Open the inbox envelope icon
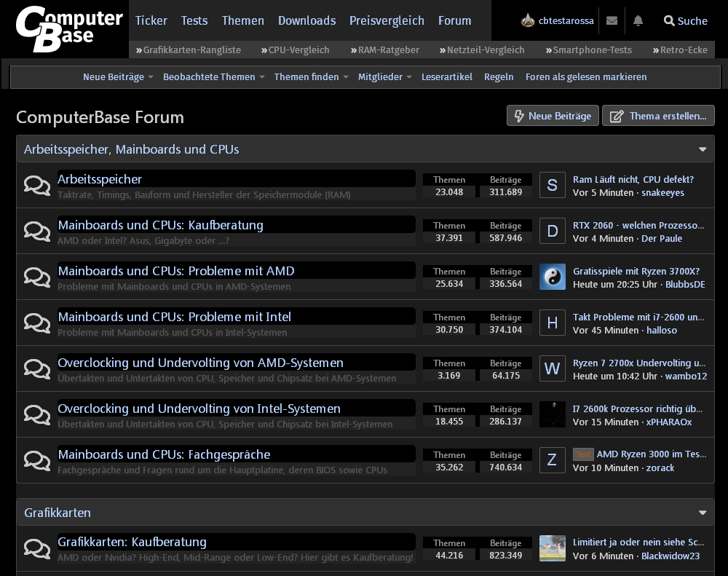The image size is (728, 576). tap(612, 21)
